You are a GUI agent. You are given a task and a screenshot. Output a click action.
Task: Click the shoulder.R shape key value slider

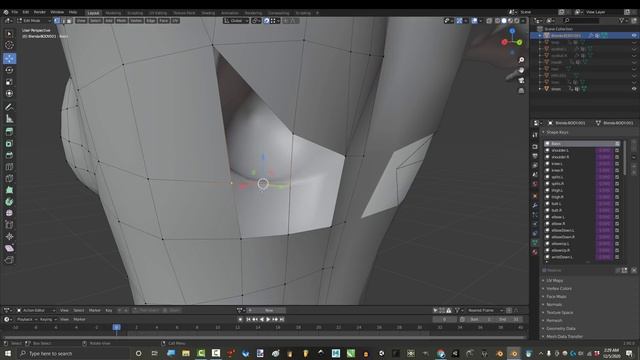(x=603, y=157)
